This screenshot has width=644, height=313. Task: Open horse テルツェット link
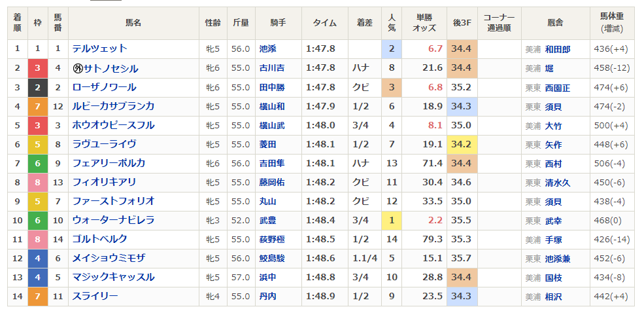pos(99,48)
